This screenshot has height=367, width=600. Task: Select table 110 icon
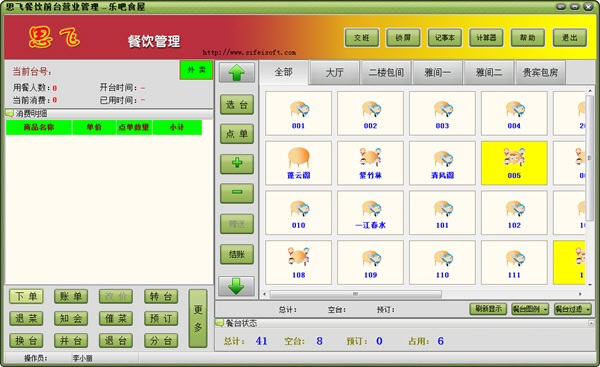pyautogui.click(x=442, y=263)
